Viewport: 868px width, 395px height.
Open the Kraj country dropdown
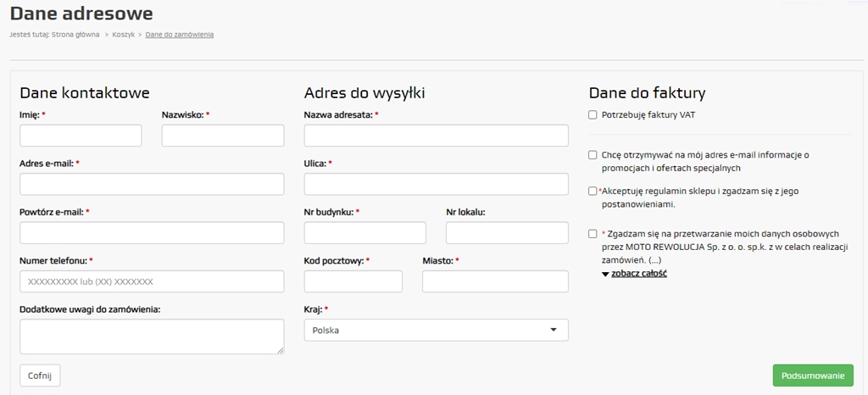click(x=437, y=331)
